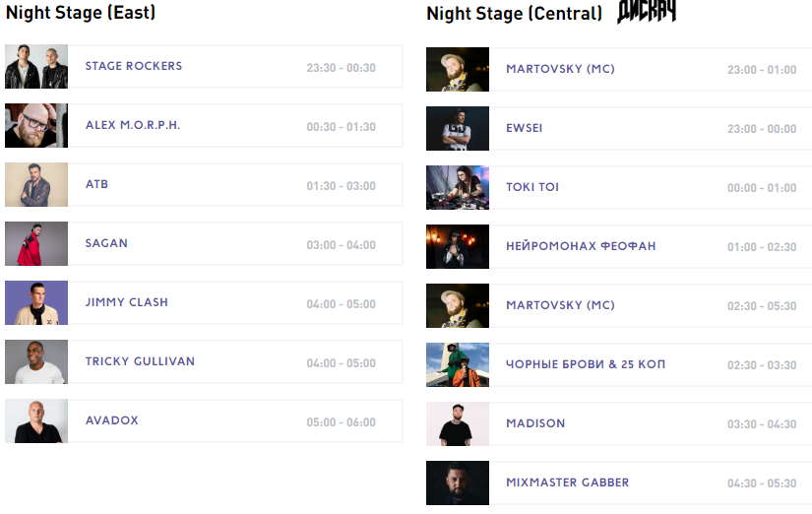Open the ЧОРНЫЕ БРОВИ & 25 КОП link
The image size is (812, 514).
click(586, 364)
